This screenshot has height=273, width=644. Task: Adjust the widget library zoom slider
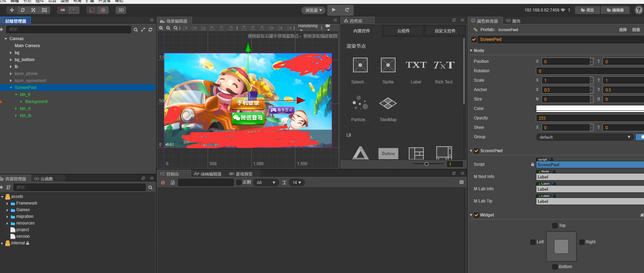(427, 164)
